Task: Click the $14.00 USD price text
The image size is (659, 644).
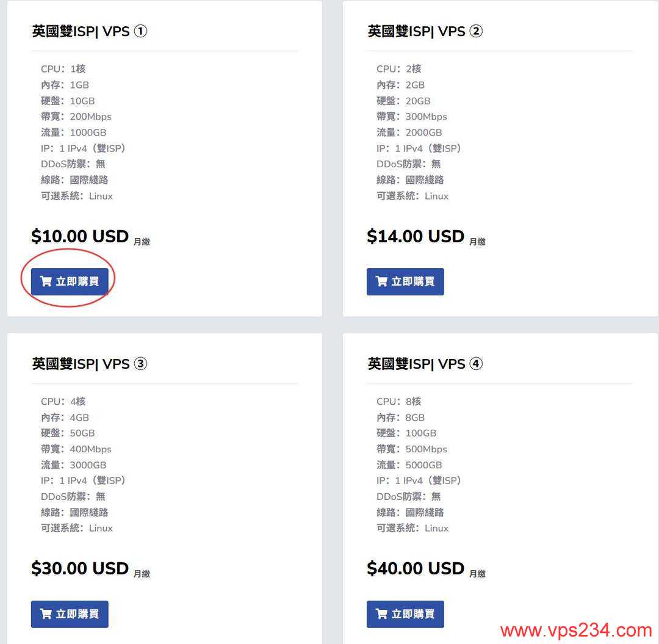Action: (415, 236)
